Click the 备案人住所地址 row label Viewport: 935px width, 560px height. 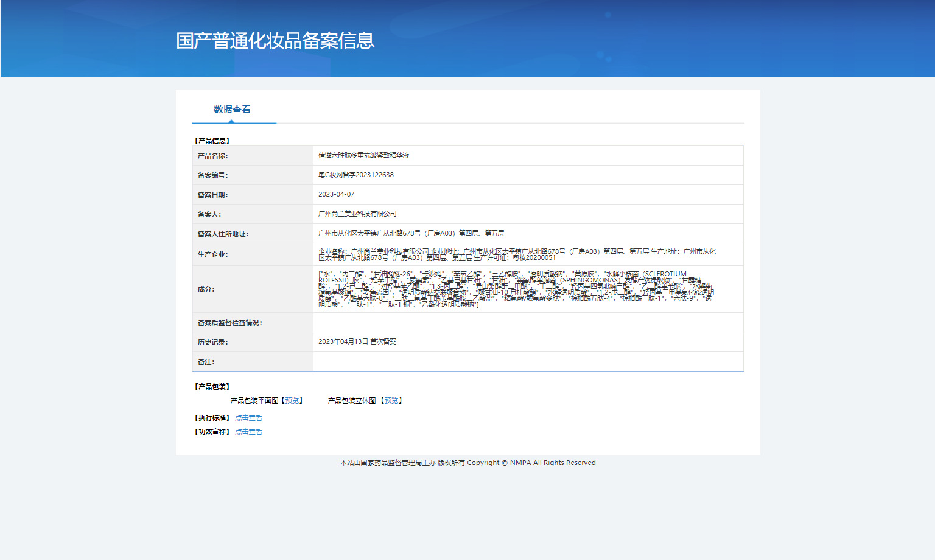[223, 234]
